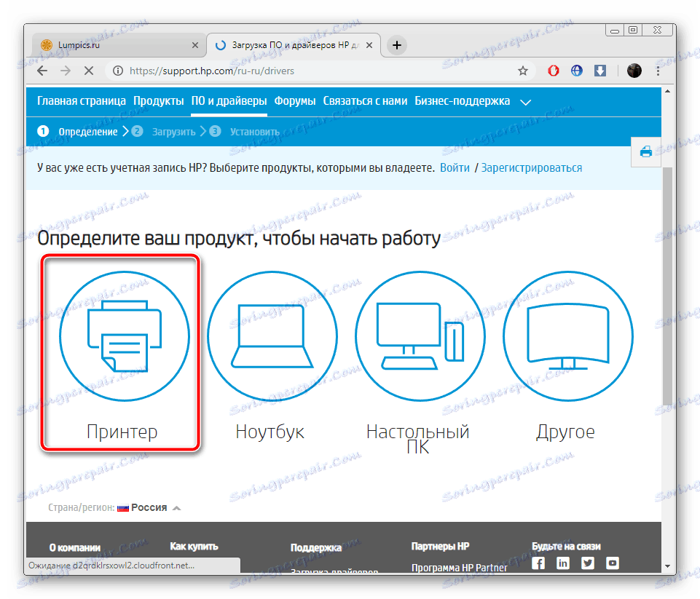Go forward in browser history

tap(66, 71)
